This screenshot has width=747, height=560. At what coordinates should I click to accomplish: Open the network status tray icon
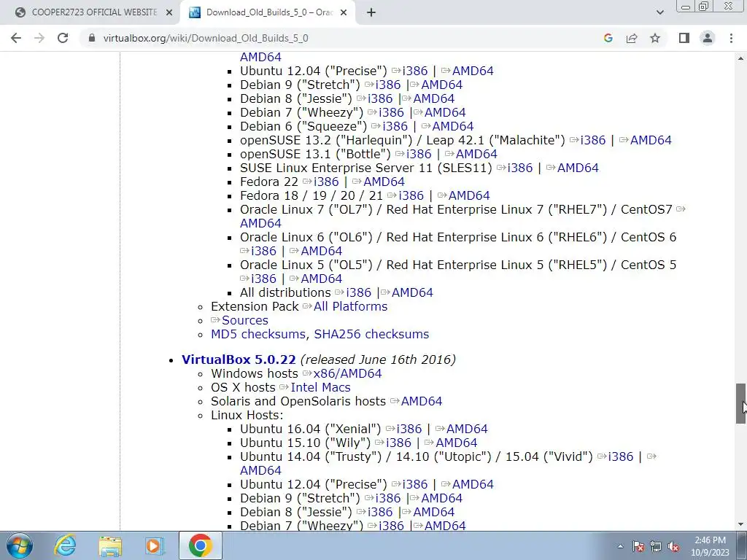click(x=656, y=546)
